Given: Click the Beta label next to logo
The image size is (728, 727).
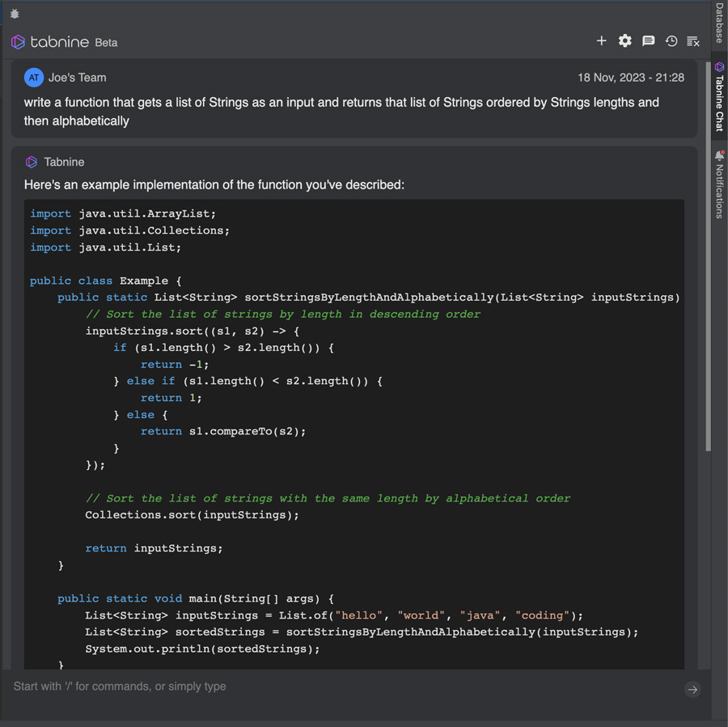Looking at the screenshot, I should (x=106, y=42).
